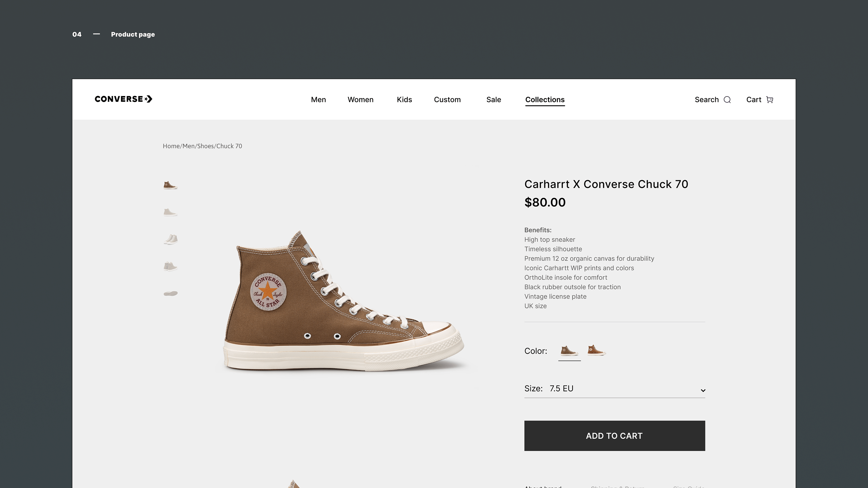Open the Women menu
This screenshot has height=488, width=868.
coord(360,100)
